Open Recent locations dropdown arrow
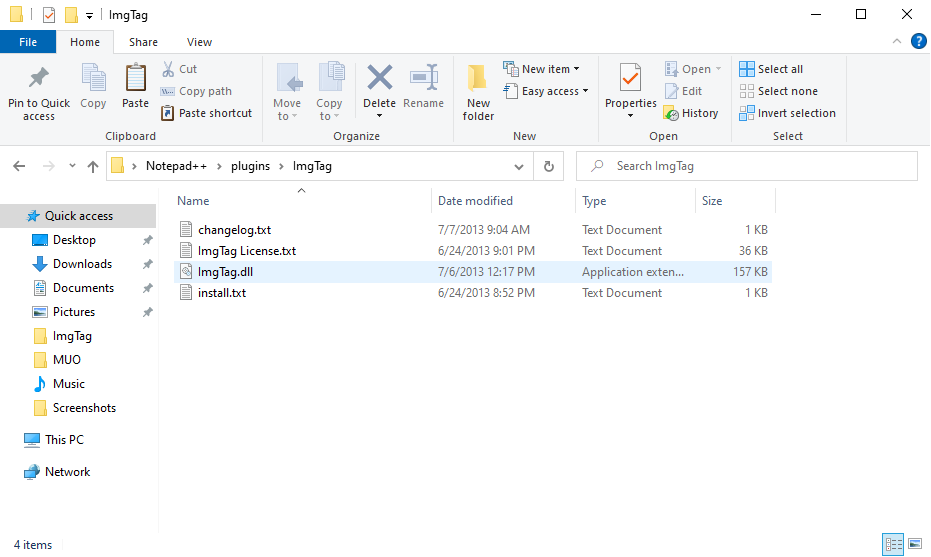931x557 pixels. tap(72, 166)
